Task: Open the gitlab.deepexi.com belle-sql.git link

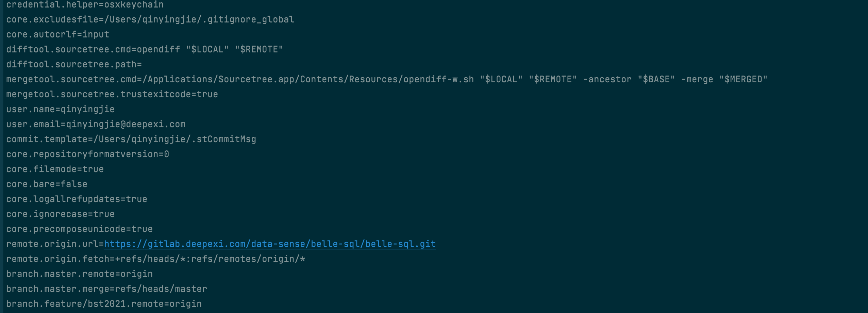Action: tap(269, 244)
